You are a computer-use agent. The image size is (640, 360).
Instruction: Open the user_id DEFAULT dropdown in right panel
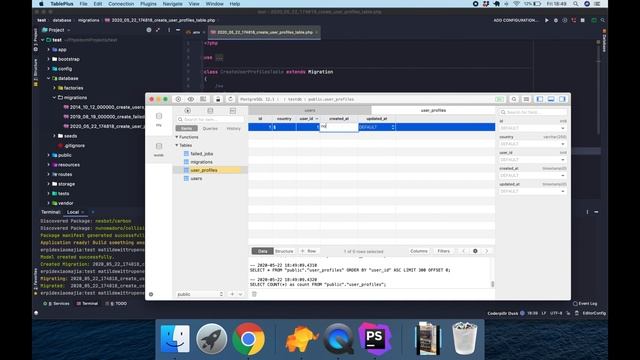point(533,160)
